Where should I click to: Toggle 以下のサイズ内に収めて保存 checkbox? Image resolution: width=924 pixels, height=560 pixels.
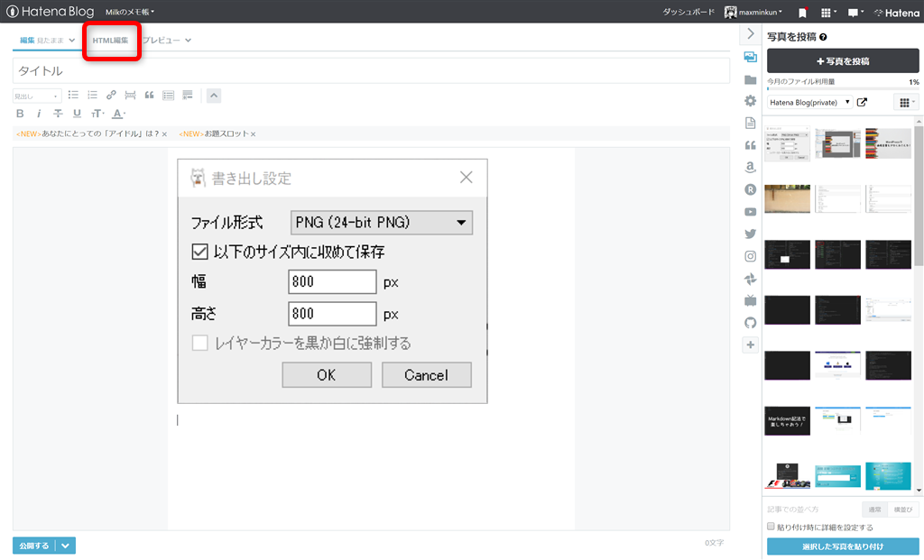(199, 252)
